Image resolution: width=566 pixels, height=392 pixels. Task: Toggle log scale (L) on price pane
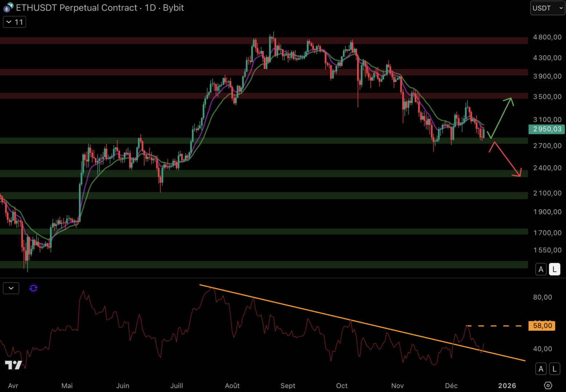tap(554, 269)
